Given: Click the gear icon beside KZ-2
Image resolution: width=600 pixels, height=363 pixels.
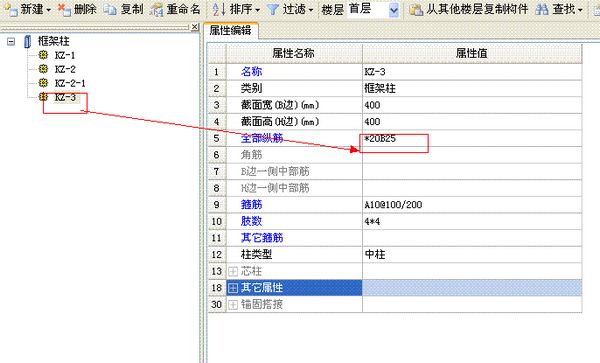Looking at the screenshot, I should [x=43, y=69].
